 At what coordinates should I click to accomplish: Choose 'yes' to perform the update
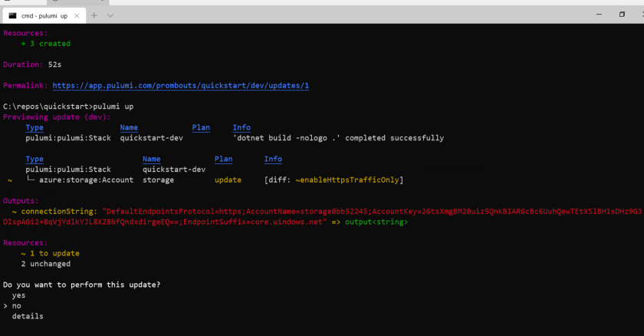click(18, 295)
